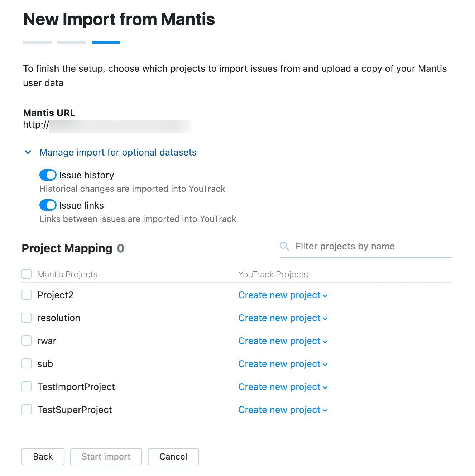The image size is (475, 476).
Task: Check the rwar project checkbox
Action: click(x=27, y=341)
